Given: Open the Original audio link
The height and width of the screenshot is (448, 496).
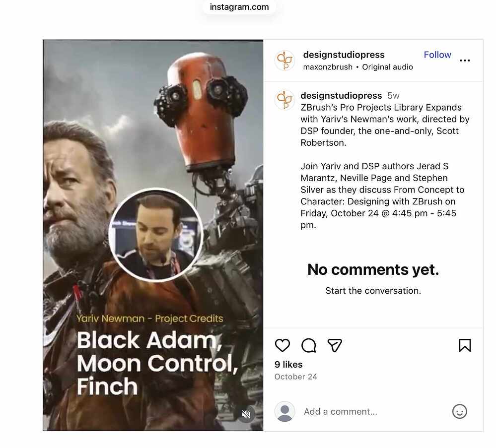Looking at the screenshot, I should point(387,67).
